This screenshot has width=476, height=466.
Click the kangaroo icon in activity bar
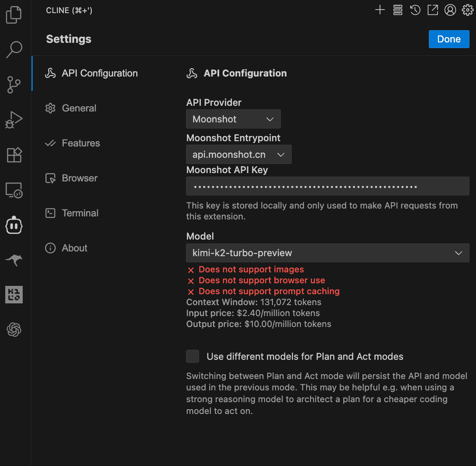pos(14,260)
